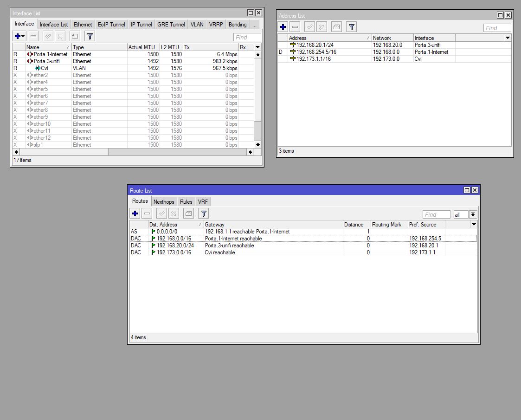
Task: Click the scroll down arrow in Interface List
Action: click(x=258, y=145)
